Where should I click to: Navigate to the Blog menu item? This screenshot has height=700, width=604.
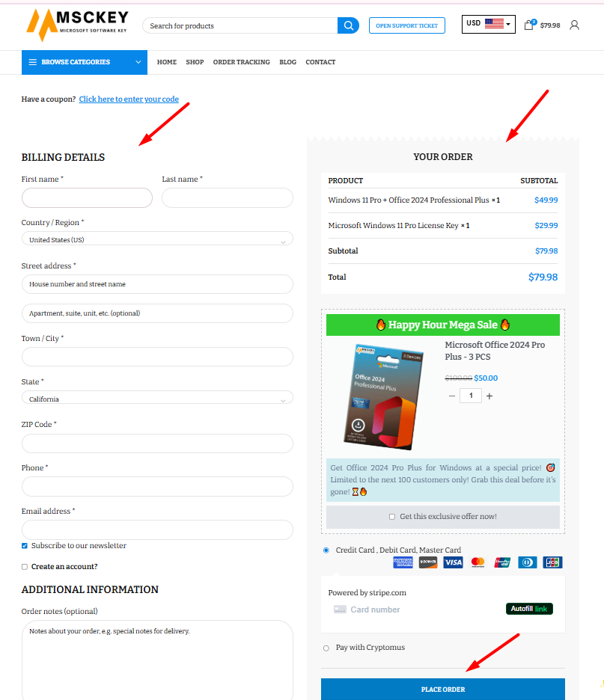coord(287,62)
